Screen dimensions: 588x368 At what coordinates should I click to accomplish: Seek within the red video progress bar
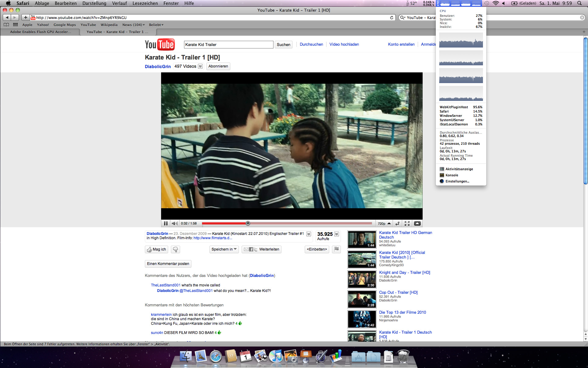coord(287,224)
